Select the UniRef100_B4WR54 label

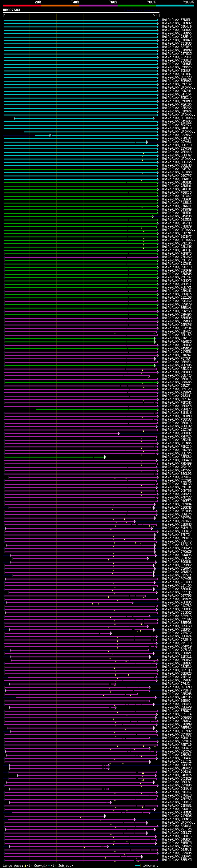pyautogui.click(x=176, y=839)
